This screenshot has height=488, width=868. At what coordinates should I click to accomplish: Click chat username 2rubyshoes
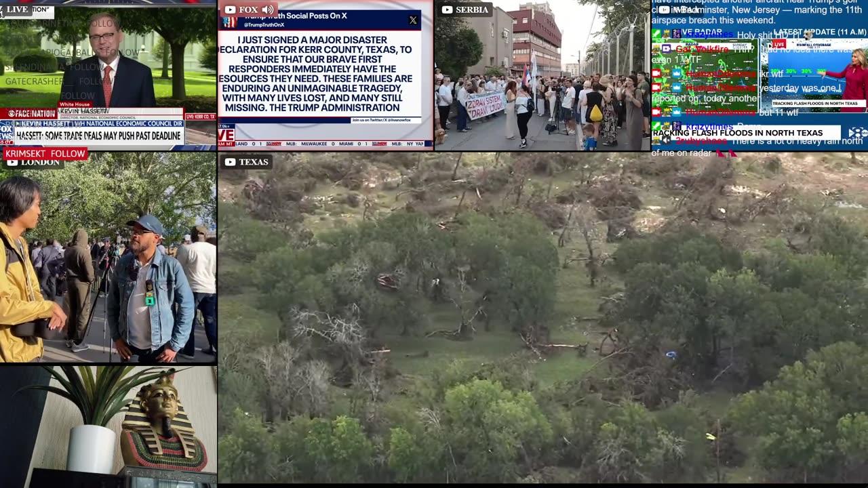[x=701, y=141]
